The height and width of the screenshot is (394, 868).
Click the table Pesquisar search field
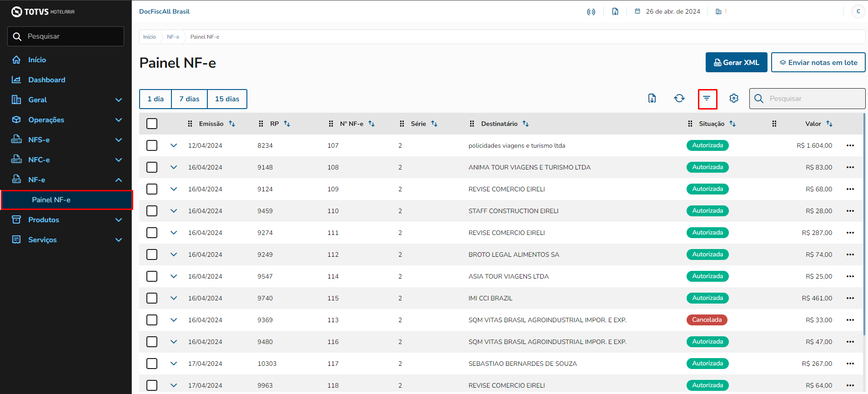pos(808,99)
